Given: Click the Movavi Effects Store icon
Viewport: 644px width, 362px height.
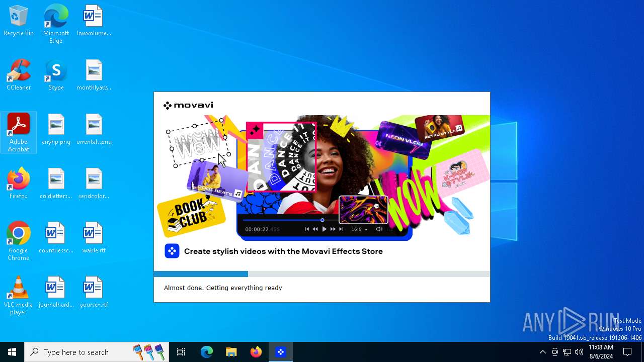Looking at the screenshot, I should [172, 251].
